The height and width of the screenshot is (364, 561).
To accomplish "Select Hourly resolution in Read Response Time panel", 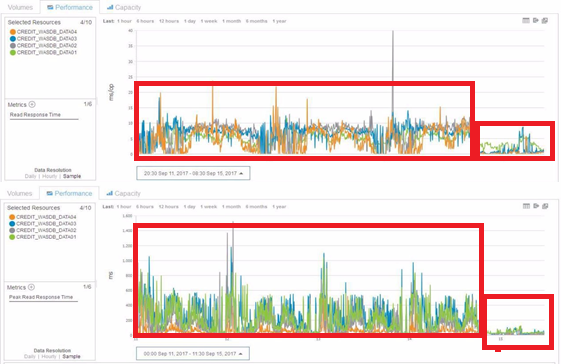I will click(x=49, y=176).
